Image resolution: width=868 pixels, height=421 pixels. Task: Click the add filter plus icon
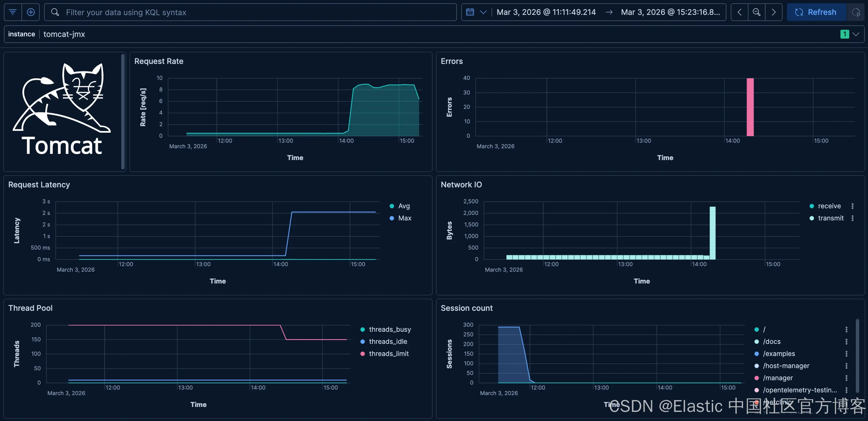pyautogui.click(x=31, y=12)
